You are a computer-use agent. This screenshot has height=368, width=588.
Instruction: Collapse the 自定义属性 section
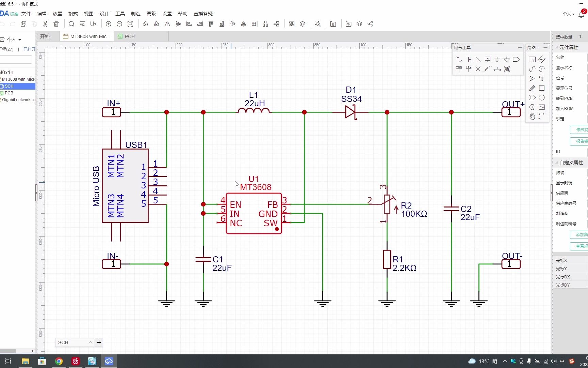[x=557, y=163]
